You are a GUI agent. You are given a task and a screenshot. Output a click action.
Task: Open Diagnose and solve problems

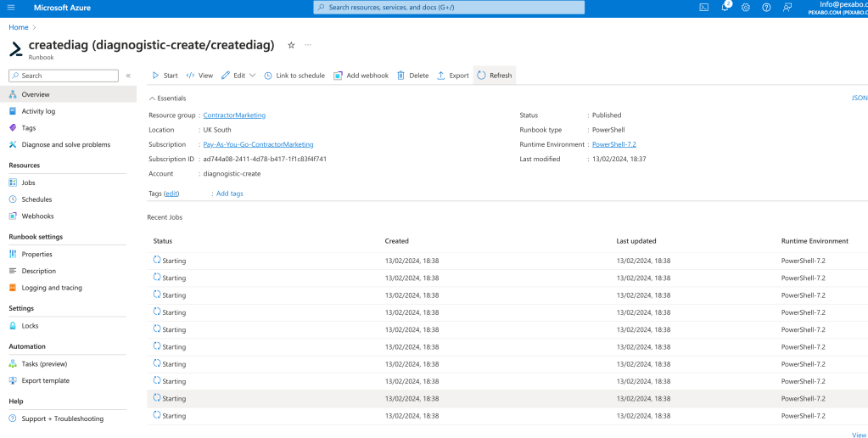tap(68, 144)
